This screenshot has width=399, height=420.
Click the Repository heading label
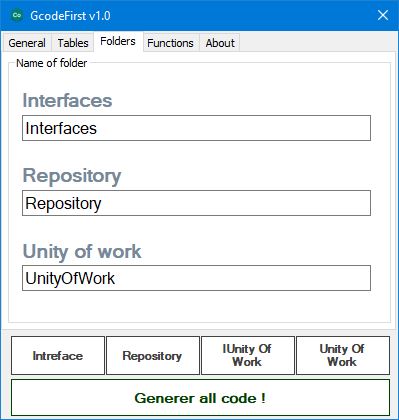[x=72, y=176]
